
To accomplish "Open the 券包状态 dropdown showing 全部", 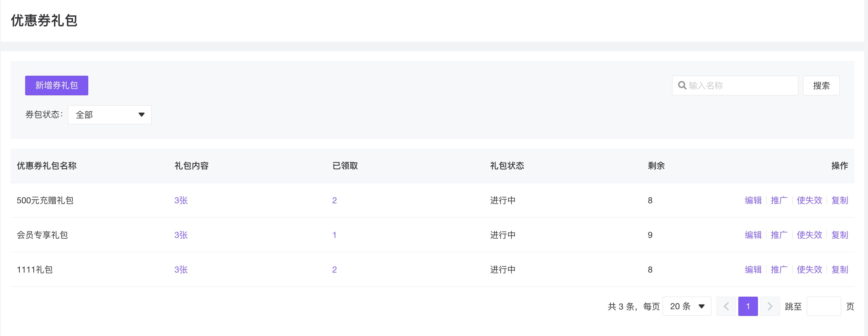I will (x=110, y=115).
